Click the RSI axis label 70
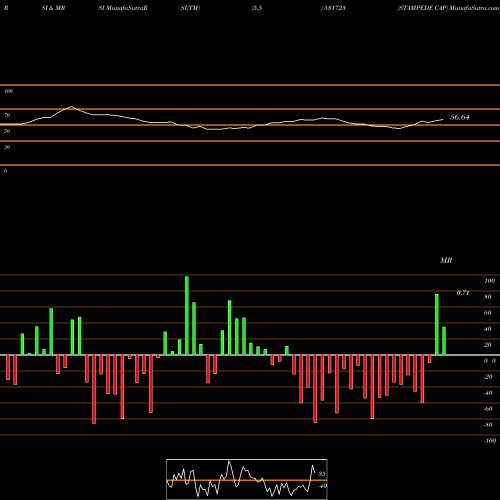This screenshot has width=500, height=500. [7, 115]
